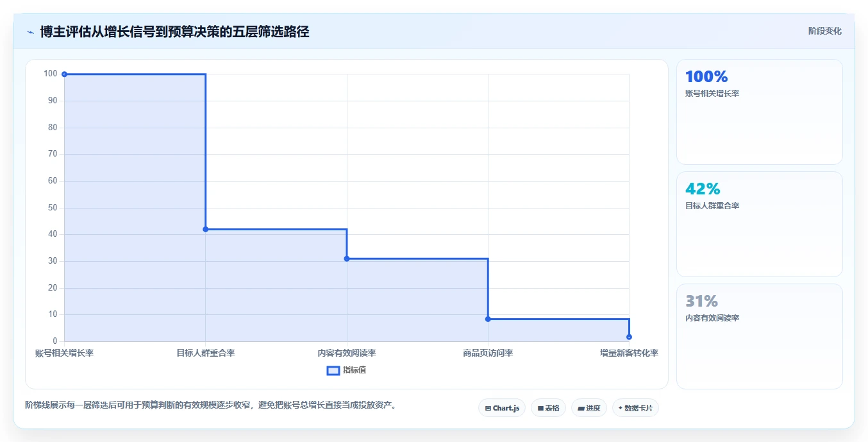Click the chart point for 商品页访问率
This screenshot has width=868, height=442.
click(x=488, y=319)
